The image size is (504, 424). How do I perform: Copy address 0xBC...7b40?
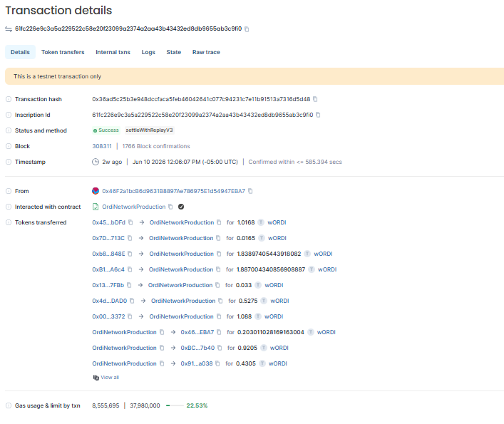[x=220, y=348]
